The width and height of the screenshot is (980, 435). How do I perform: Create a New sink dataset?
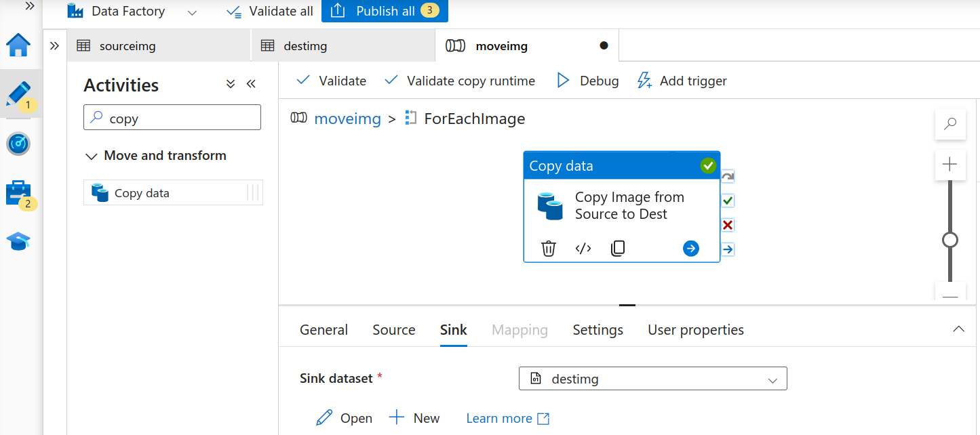[x=414, y=418]
